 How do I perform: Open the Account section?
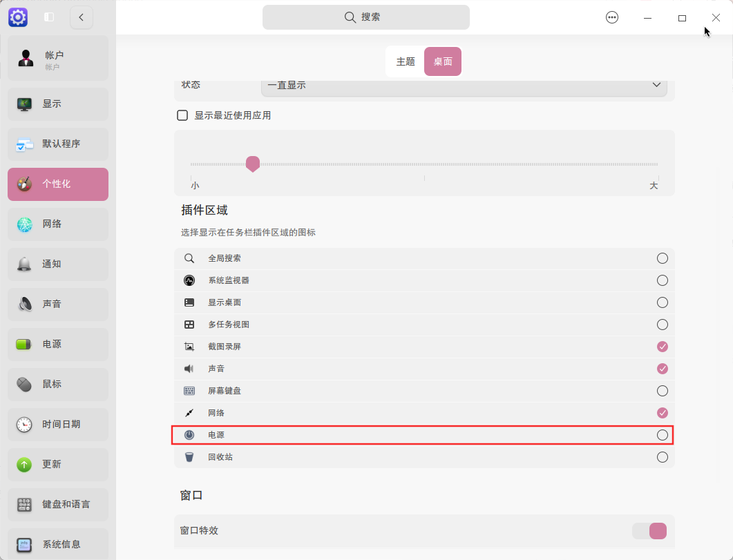[x=58, y=59]
